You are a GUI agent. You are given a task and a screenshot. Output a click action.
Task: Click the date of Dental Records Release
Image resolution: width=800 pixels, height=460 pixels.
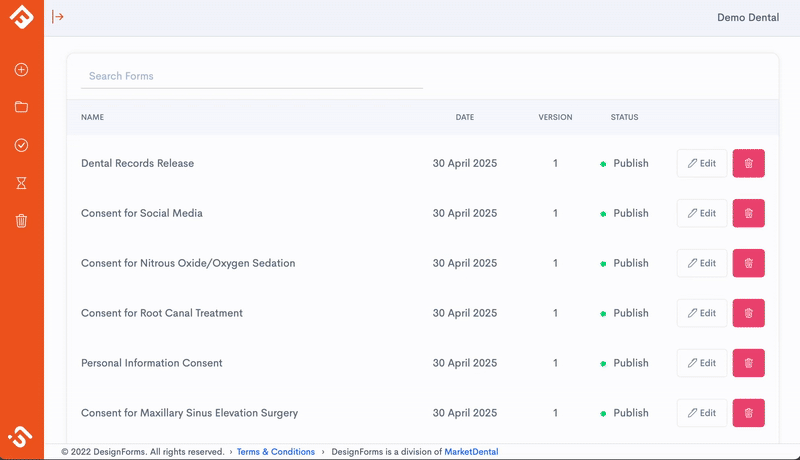click(x=465, y=163)
